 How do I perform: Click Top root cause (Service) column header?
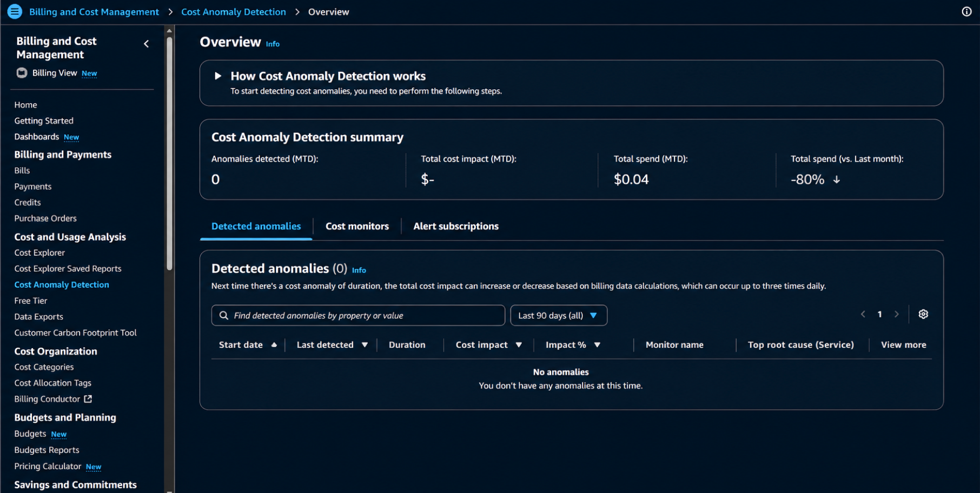click(x=800, y=345)
